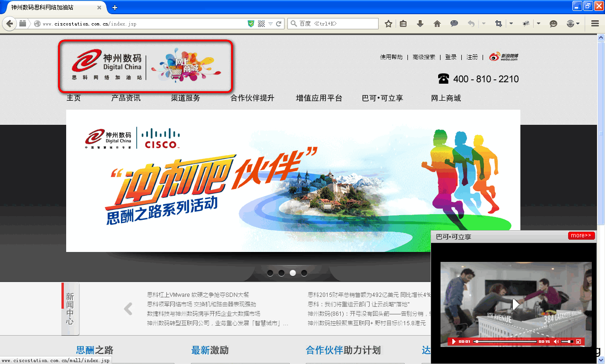Open the browser hamburger menu
The image size is (605, 364).
pyautogui.click(x=596, y=24)
